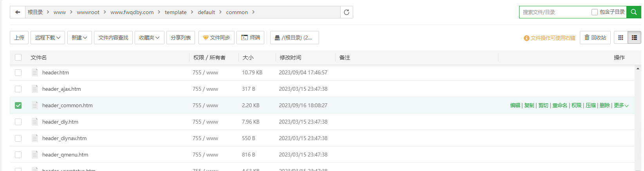The width and height of the screenshot is (644, 171).
Task: Expand the More (更多) actions for header_common.htm
Action: coord(621,105)
